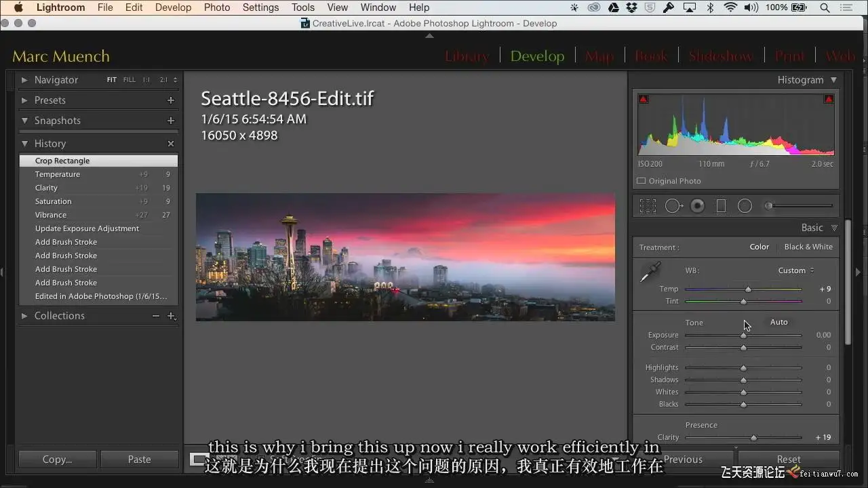Click the Google Drive menu bar icon

613,7
